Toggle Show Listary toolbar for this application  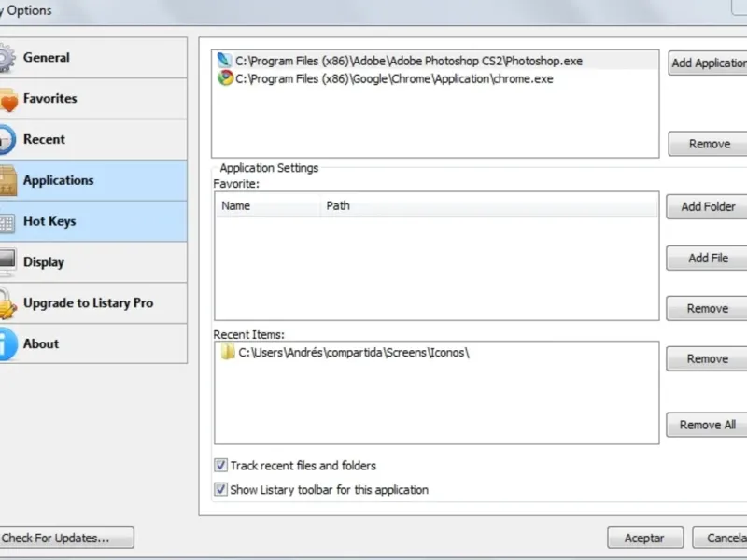pos(221,489)
